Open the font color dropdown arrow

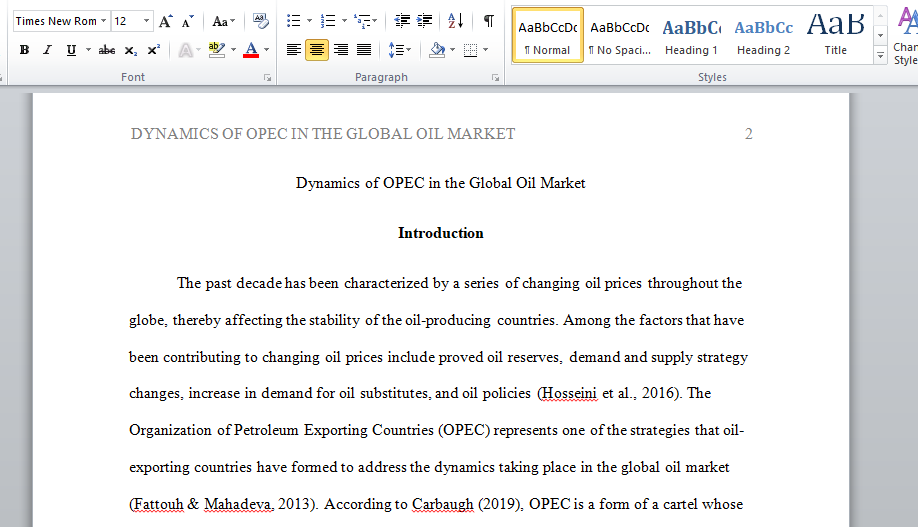coord(266,50)
